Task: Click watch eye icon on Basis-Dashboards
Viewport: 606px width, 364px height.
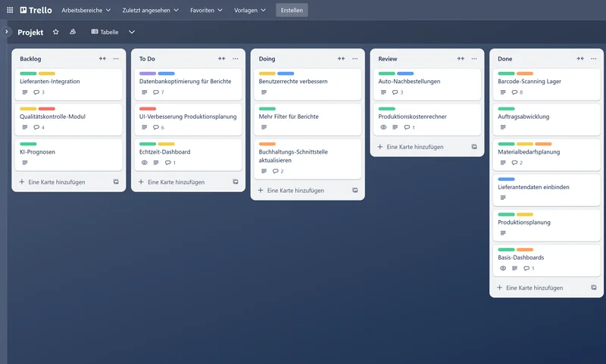Action: tap(503, 268)
